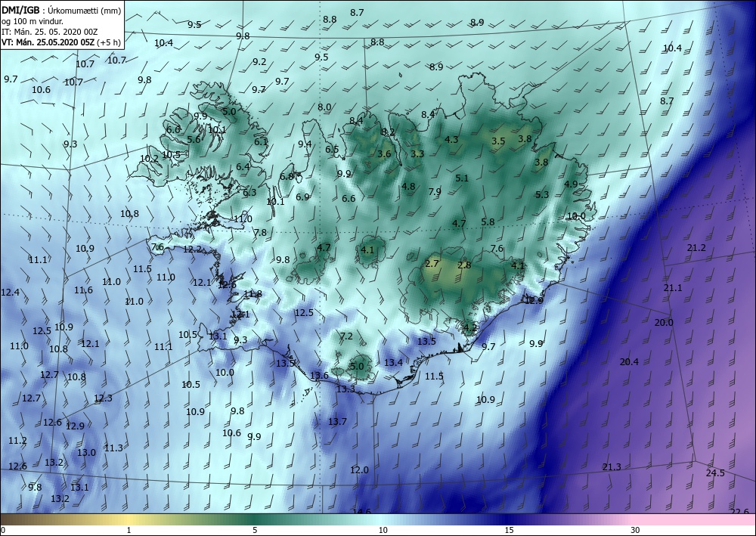This screenshot has height=536, width=756.
Task: Click the map value 5.8
Action: pyautogui.click(x=488, y=222)
